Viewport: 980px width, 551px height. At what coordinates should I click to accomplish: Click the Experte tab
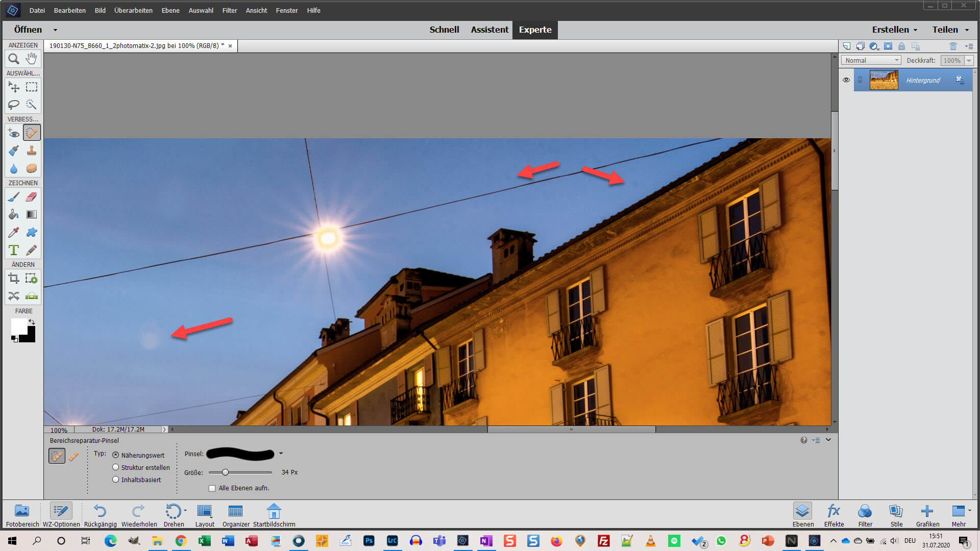pyautogui.click(x=534, y=30)
